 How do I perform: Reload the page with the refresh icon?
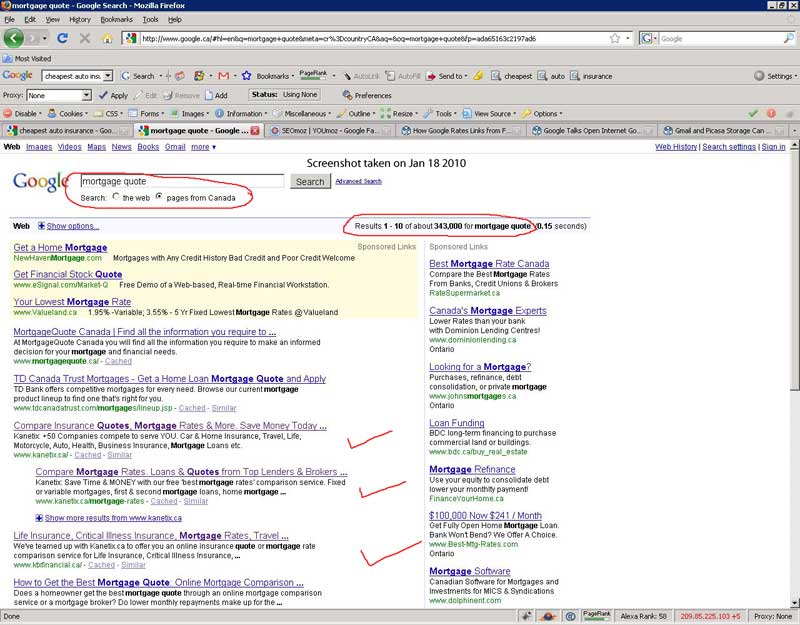point(62,39)
